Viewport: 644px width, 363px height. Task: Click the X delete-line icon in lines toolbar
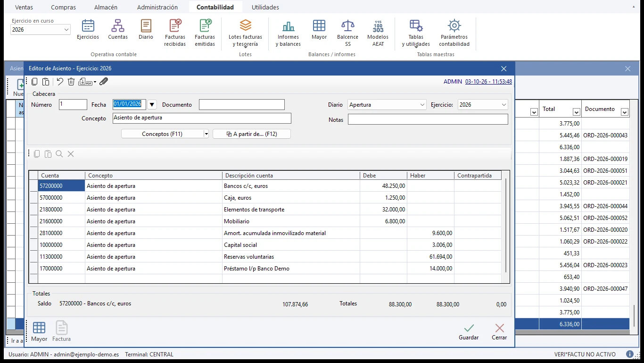71,154
